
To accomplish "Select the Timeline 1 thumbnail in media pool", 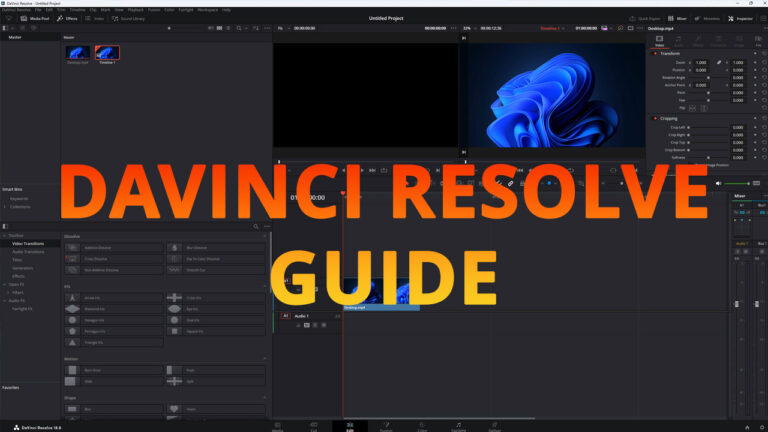I will (107, 54).
